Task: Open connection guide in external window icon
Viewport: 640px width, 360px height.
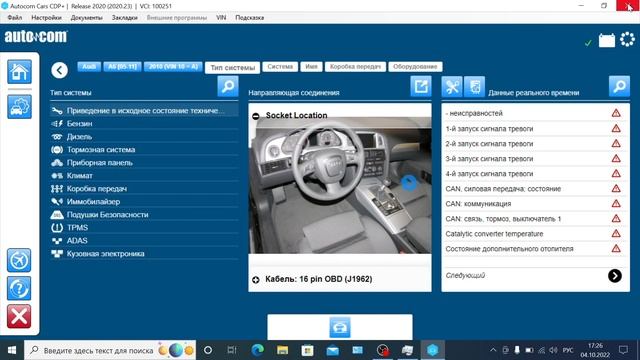Action: click(421, 86)
